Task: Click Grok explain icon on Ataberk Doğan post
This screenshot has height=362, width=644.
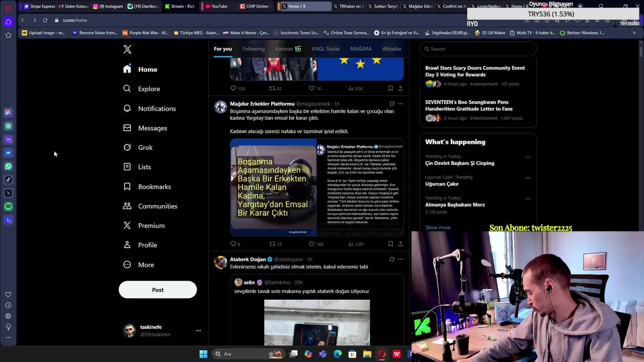Action: [391, 259]
